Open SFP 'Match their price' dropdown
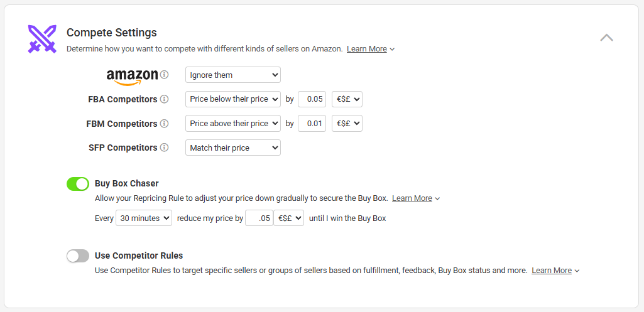 (232, 148)
